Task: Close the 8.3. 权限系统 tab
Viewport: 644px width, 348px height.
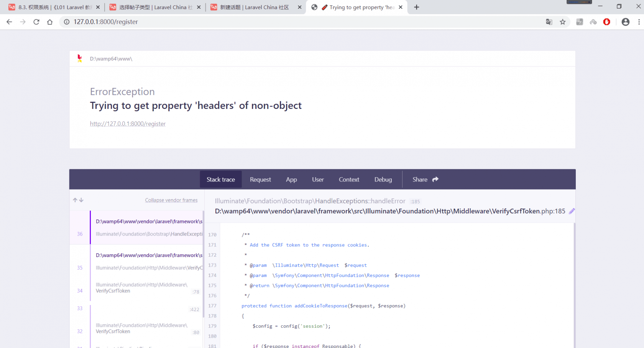Action: (98, 7)
